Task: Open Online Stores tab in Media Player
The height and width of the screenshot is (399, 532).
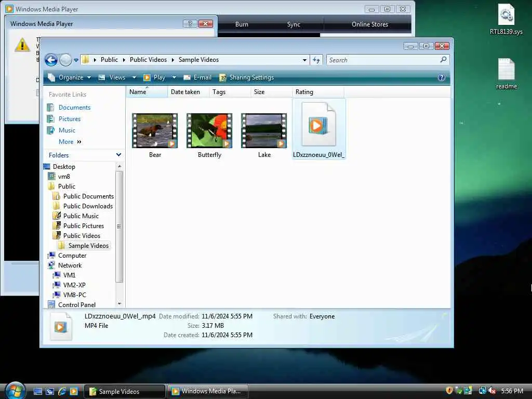Action: (x=370, y=24)
